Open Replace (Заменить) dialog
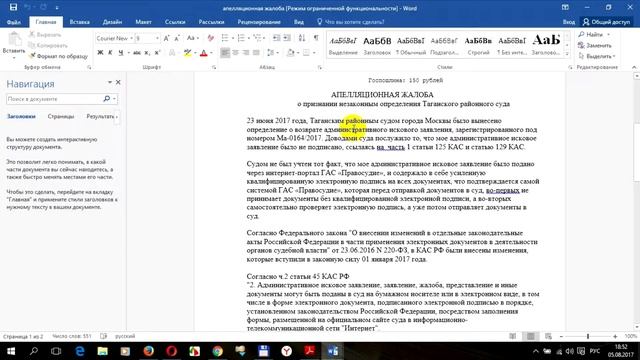 pos(595,45)
